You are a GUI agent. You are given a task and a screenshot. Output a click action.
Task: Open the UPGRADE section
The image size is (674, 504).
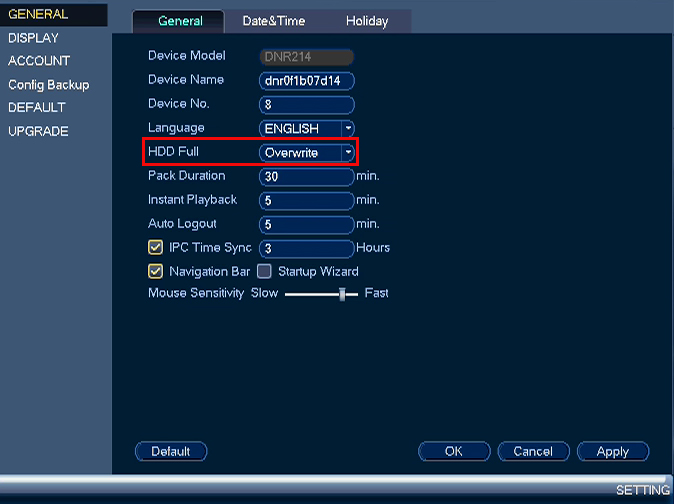[38, 131]
